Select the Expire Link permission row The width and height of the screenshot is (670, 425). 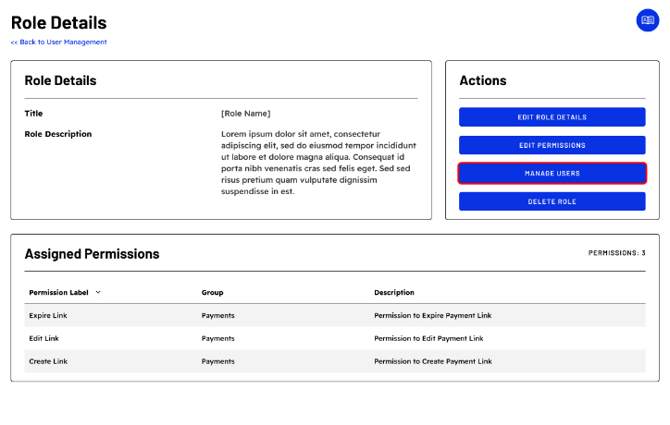tap(48, 315)
